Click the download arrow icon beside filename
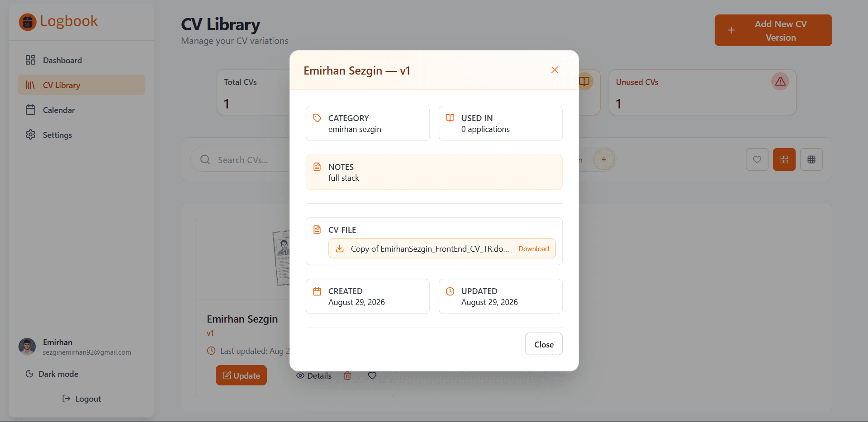The image size is (868, 422). point(340,249)
